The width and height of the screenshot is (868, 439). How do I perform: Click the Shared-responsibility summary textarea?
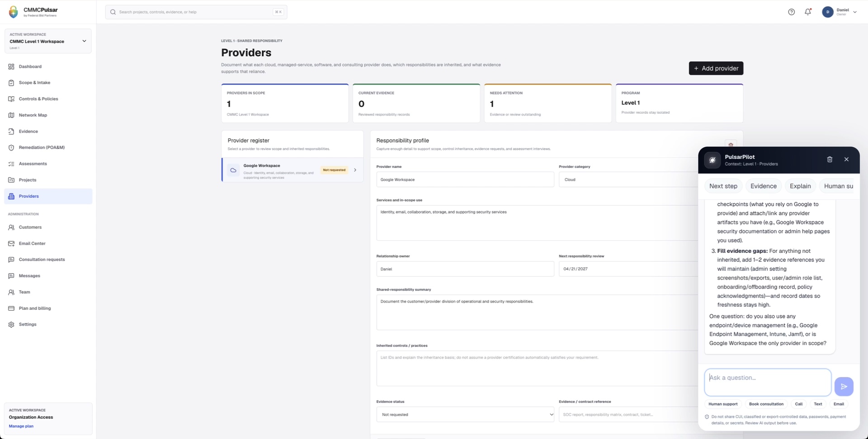[538, 313]
